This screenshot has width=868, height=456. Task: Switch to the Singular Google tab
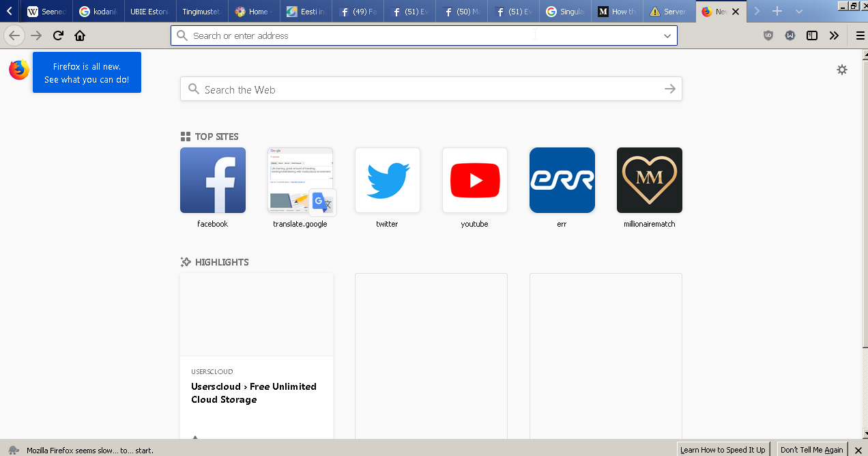[565, 12]
